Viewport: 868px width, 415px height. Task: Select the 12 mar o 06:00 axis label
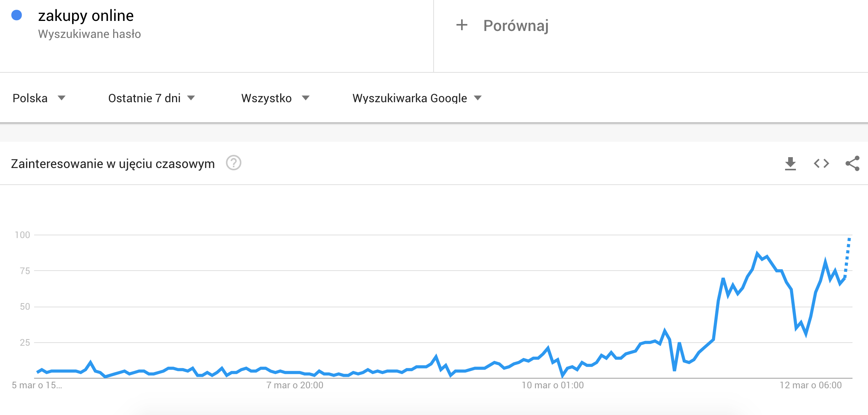811,385
